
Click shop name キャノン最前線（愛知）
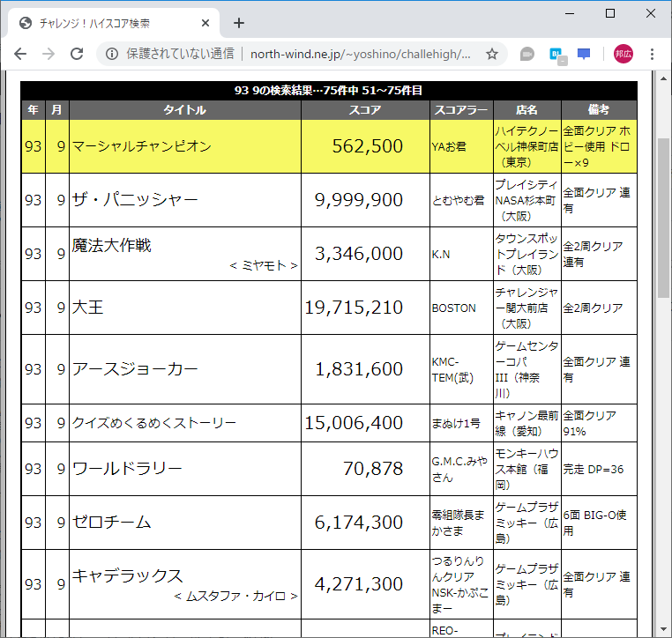pos(526,423)
